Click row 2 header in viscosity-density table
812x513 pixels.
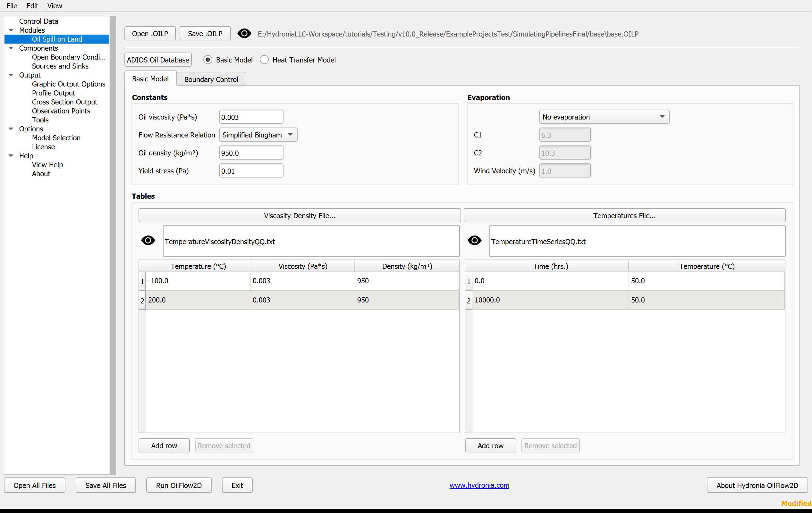(x=142, y=301)
